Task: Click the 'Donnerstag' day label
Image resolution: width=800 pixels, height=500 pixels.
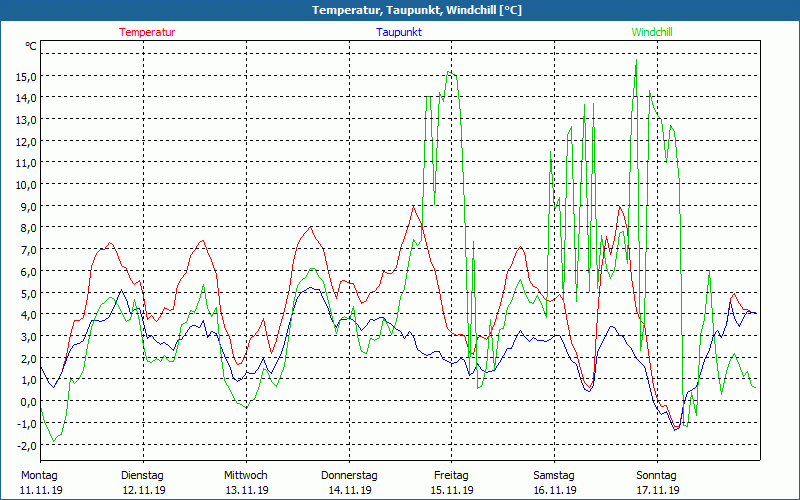Action: (x=349, y=476)
